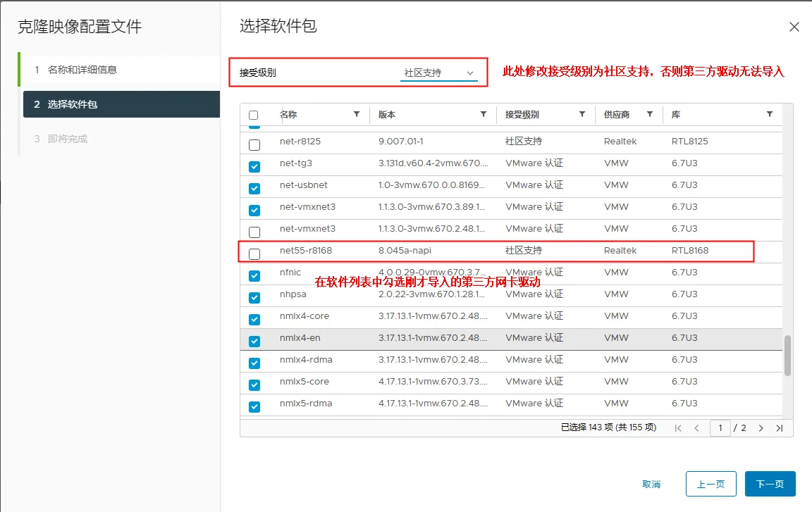
Task: Toggle the select-all checkbox in header
Action: 254,115
